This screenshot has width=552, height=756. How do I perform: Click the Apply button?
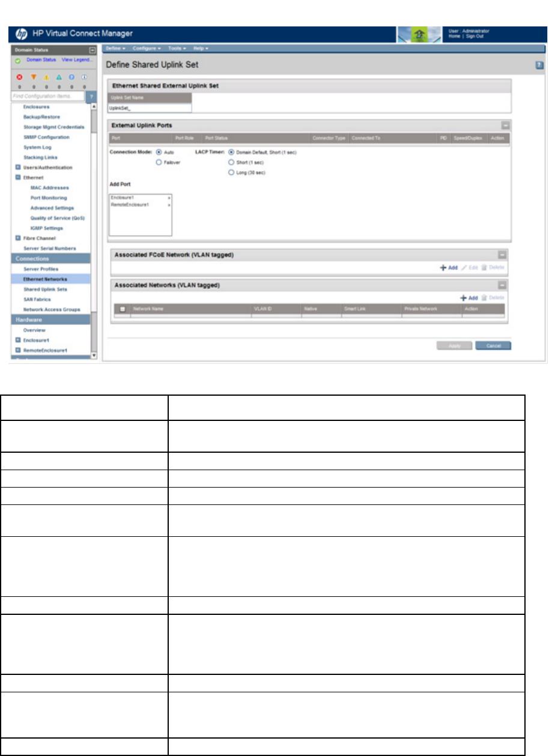tap(453, 346)
